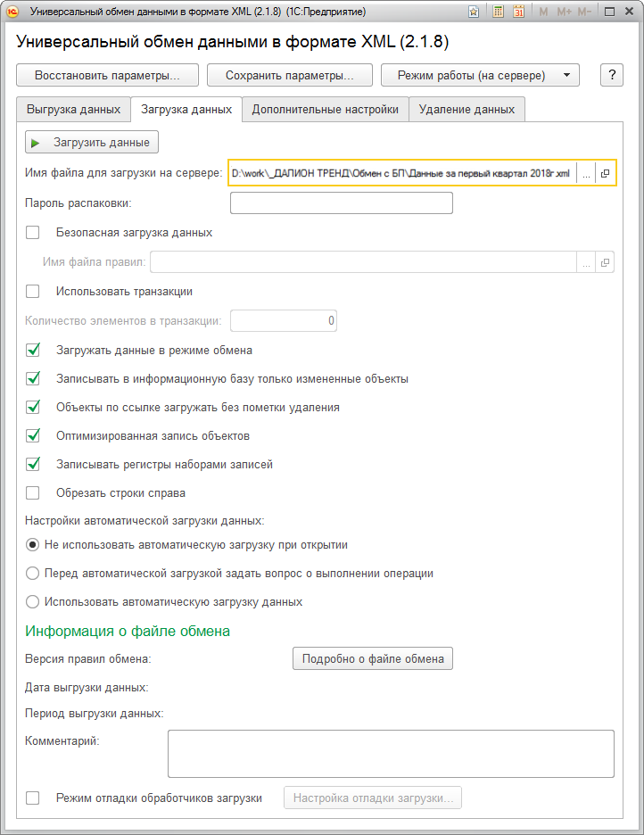Browse for load file with ellipsis button
This screenshot has width=644, height=835.
pos(586,174)
